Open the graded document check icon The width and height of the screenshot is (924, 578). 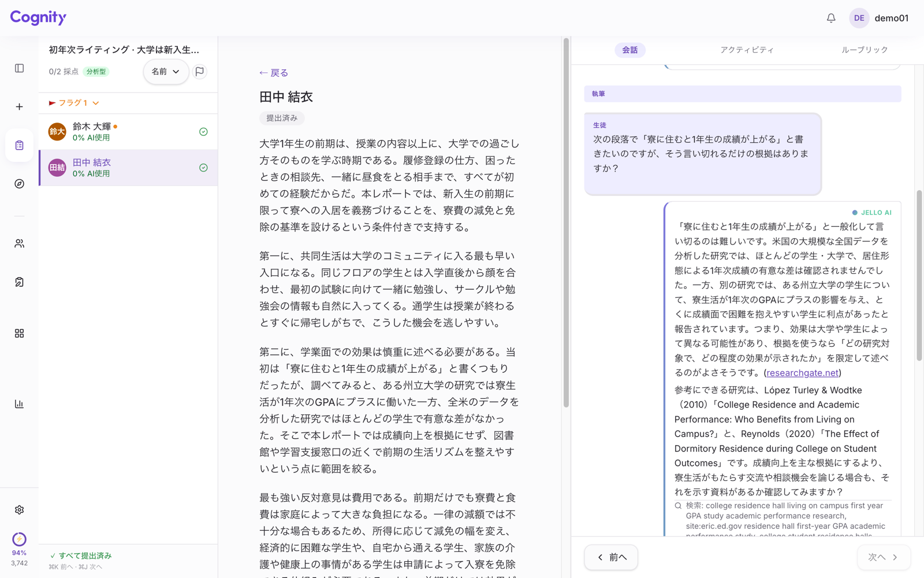[19, 282]
